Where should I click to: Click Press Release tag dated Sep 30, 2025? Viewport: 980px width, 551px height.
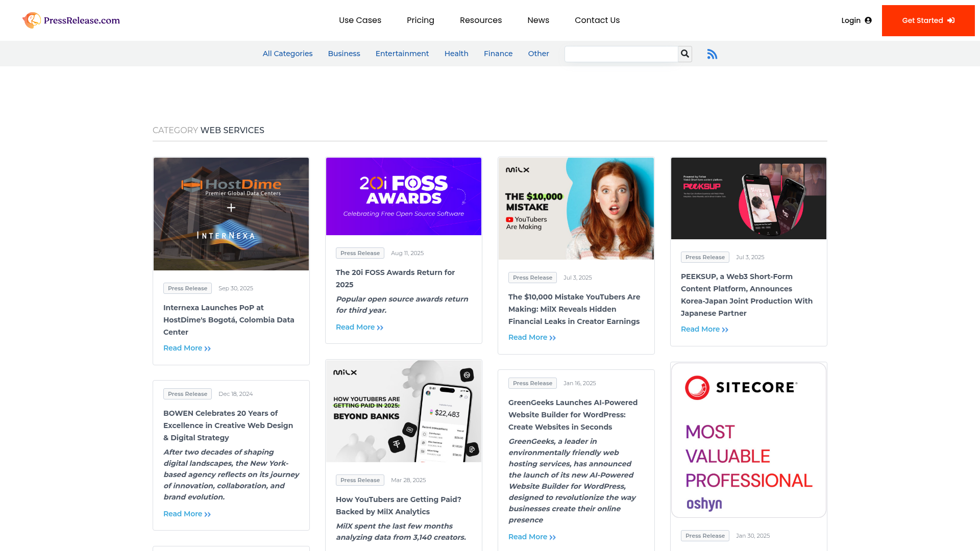[x=187, y=288]
